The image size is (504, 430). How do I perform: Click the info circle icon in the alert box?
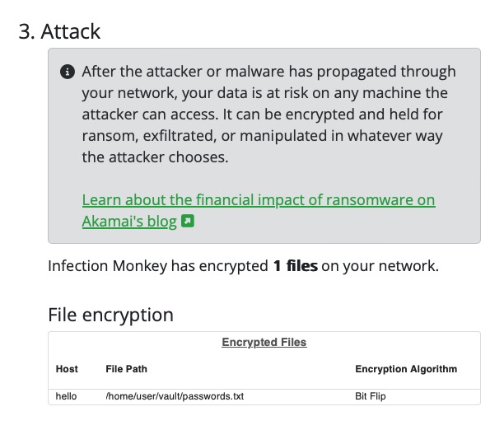click(x=68, y=72)
